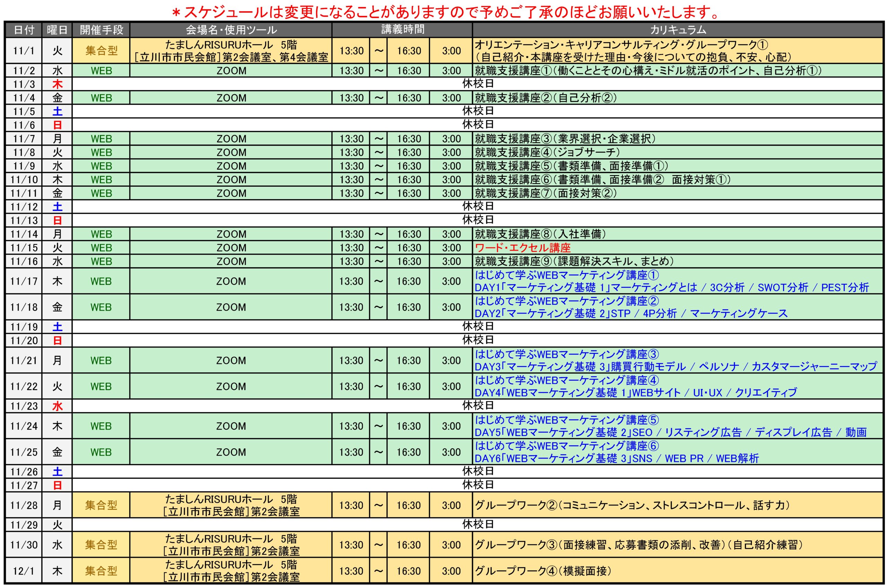Image resolution: width=887 pixels, height=588 pixels.
Task: Click WEB in the 11/24 row
Action: click(x=101, y=426)
